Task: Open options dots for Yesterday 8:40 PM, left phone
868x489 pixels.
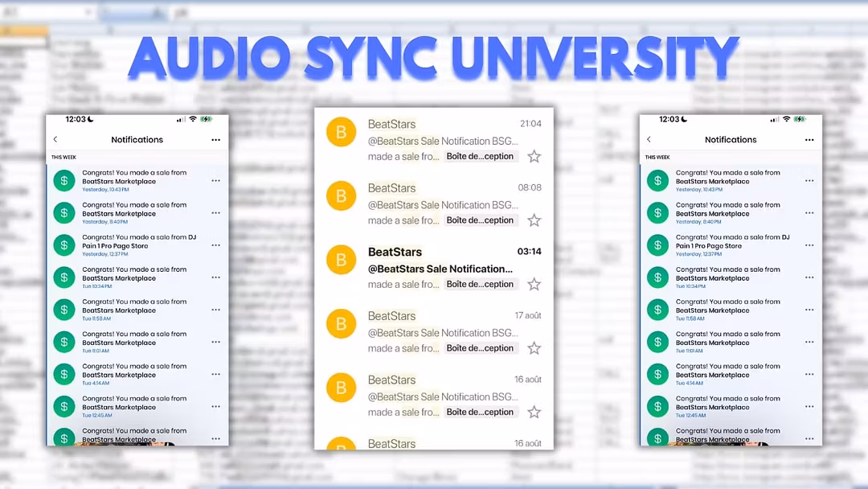Action: (x=216, y=212)
